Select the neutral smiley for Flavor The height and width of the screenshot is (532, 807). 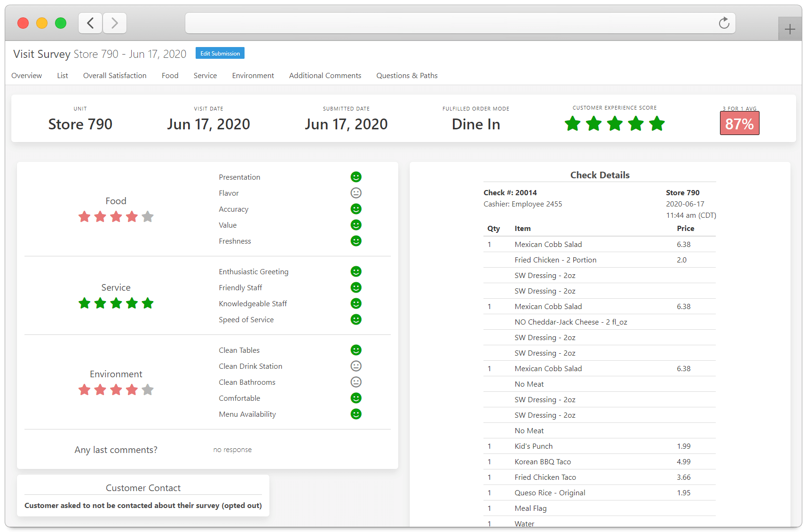[356, 193]
